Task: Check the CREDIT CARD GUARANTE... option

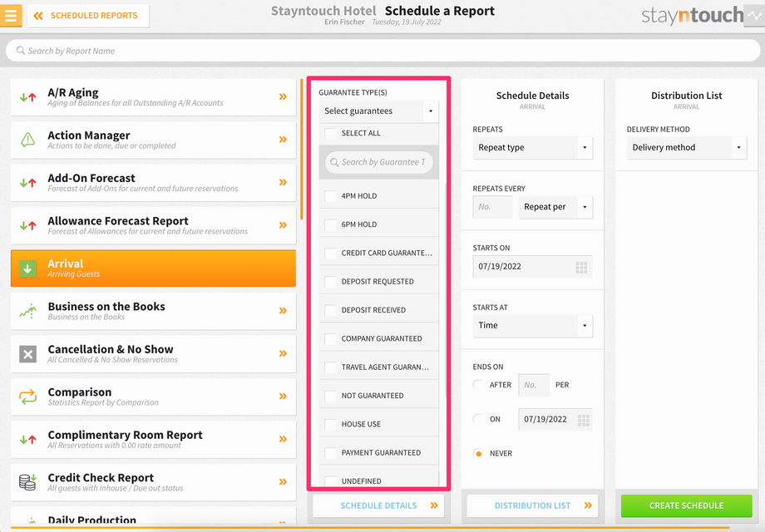Action: click(330, 253)
